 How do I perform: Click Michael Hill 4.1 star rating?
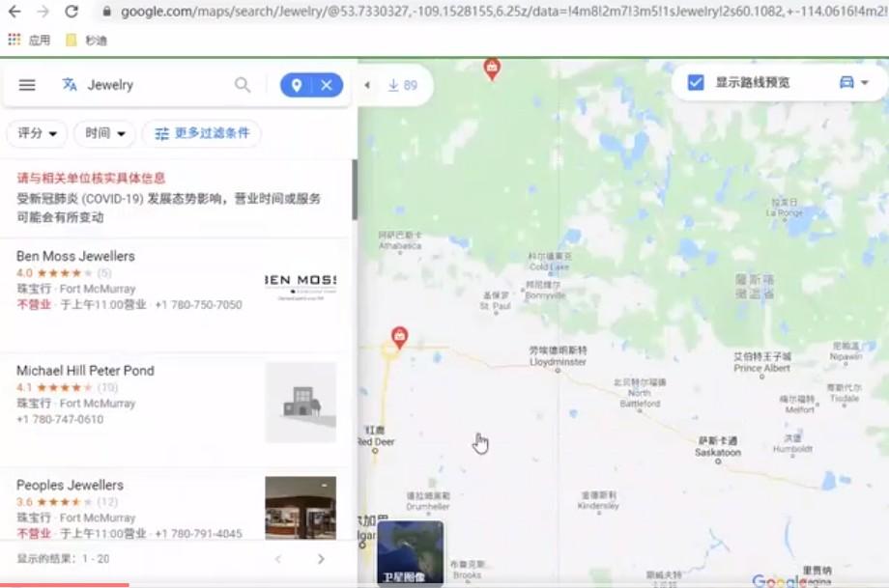(67, 387)
